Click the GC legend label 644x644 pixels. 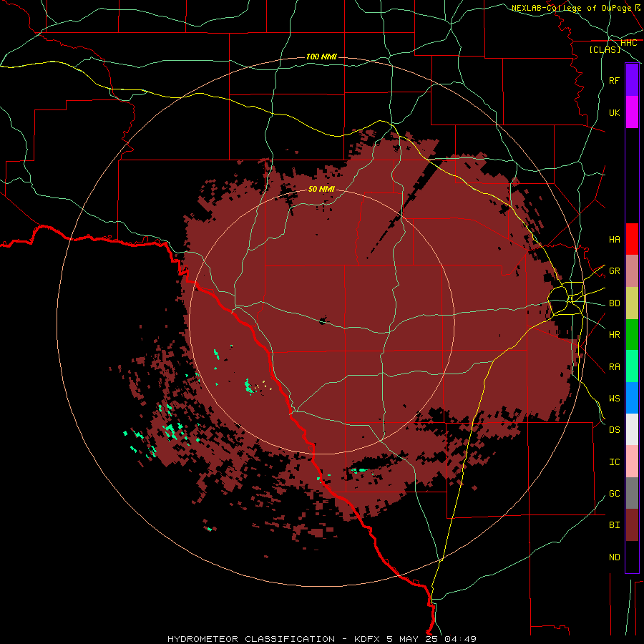coord(615,493)
